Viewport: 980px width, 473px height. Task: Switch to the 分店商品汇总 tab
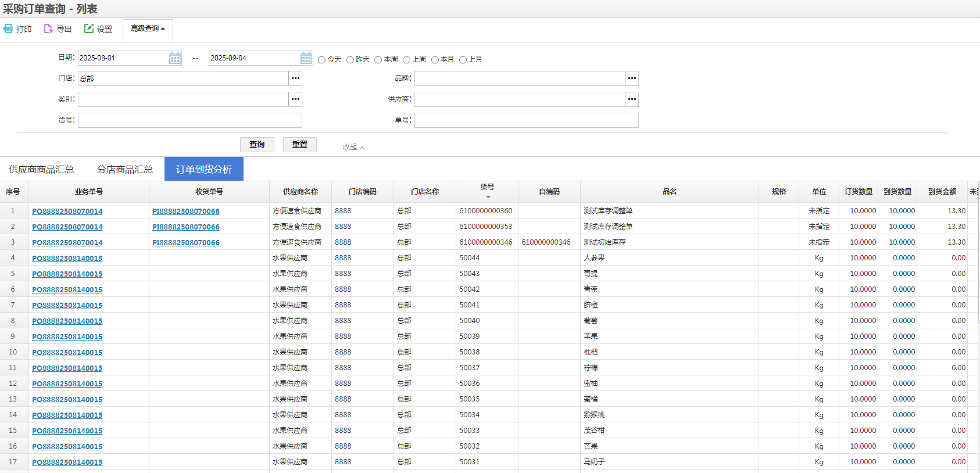[124, 169]
